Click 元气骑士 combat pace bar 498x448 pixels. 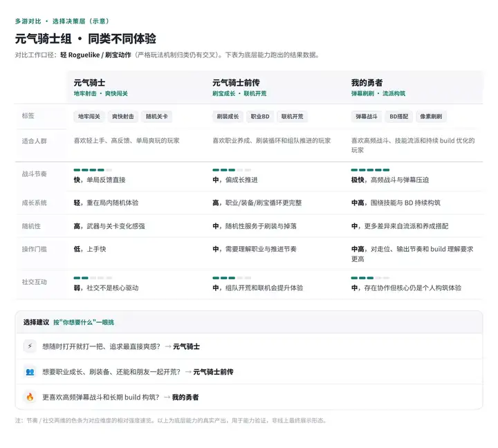coord(93,170)
